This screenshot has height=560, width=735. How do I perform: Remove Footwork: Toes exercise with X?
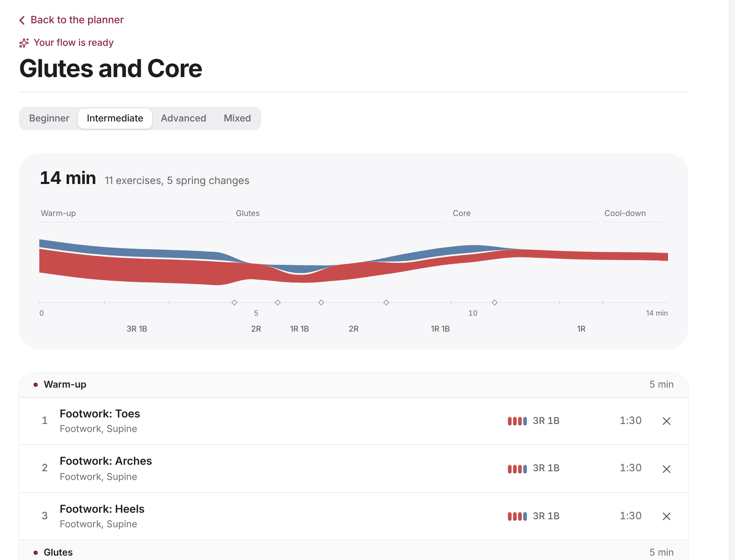pyautogui.click(x=666, y=421)
